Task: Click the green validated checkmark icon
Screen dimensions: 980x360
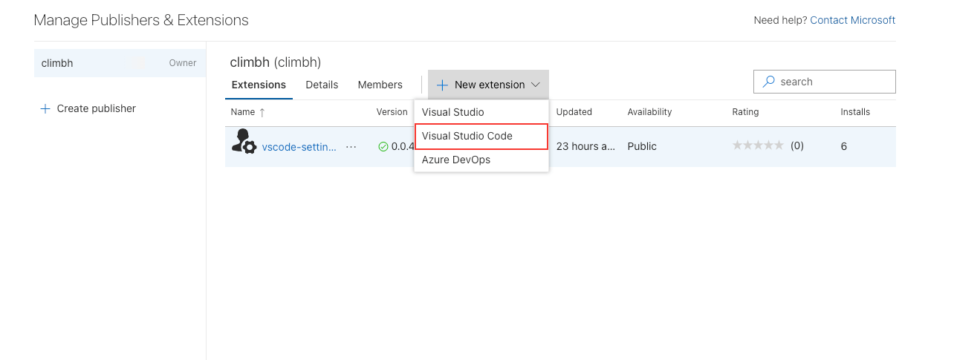Action: (x=383, y=147)
